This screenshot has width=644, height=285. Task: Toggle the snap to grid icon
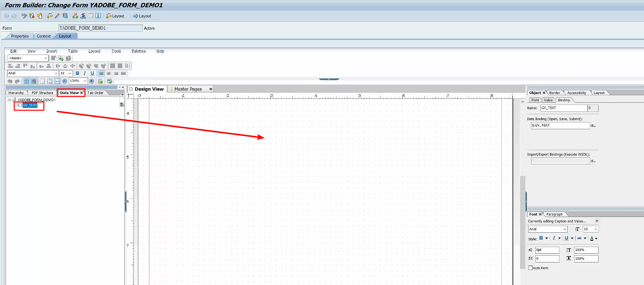(x=34, y=81)
